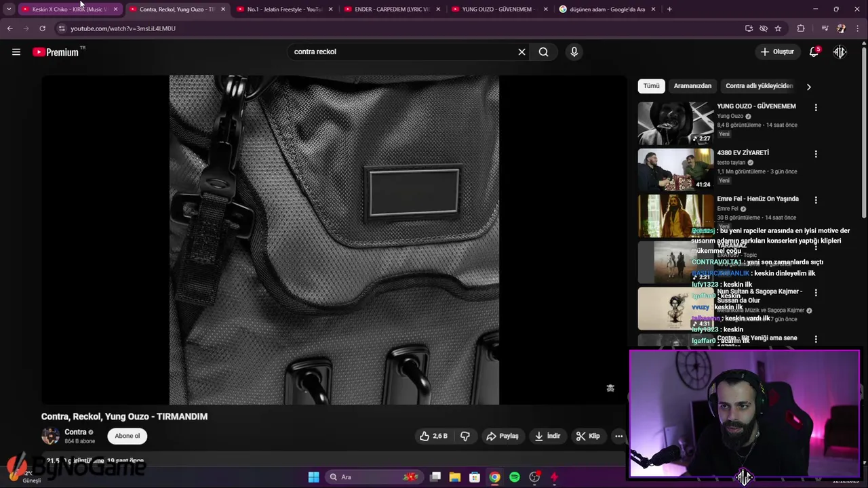
Task: Click the Oluştur create button
Action: point(777,52)
